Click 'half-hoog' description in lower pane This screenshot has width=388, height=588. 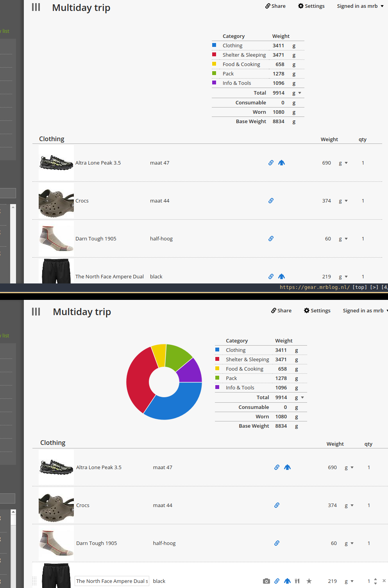point(164,543)
